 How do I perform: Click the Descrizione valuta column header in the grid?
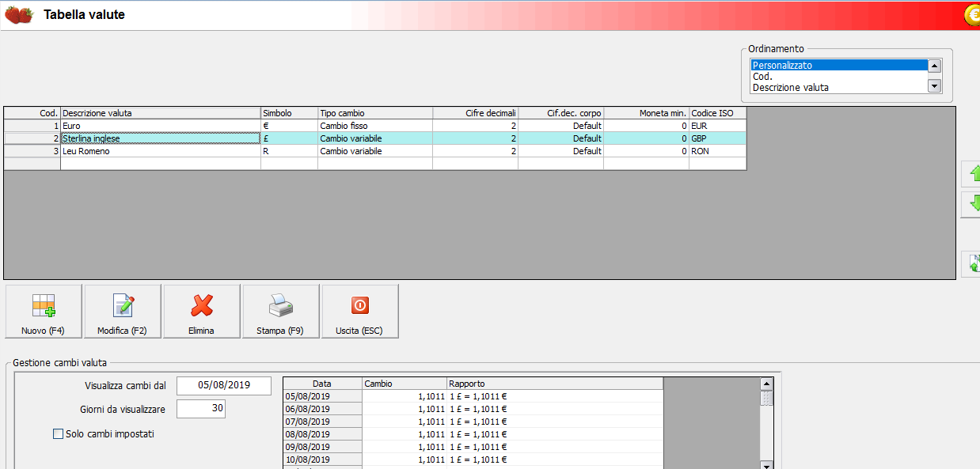pyautogui.click(x=161, y=113)
